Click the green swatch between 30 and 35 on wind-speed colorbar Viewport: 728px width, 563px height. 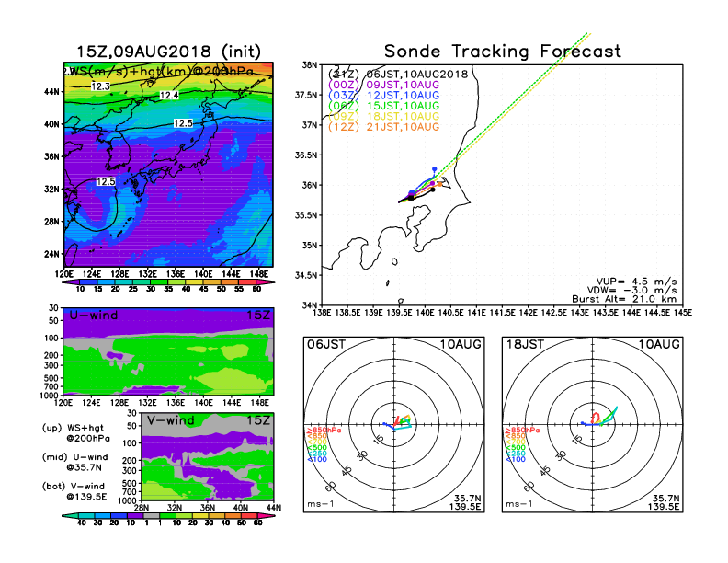[x=159, y=281]
